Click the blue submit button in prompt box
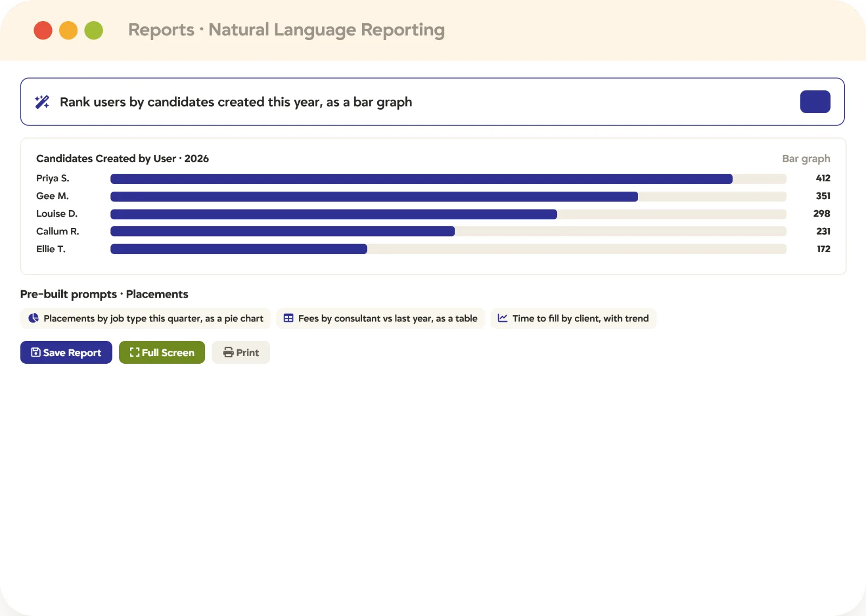Screen dimensions: 866x616 coord(815,102)
